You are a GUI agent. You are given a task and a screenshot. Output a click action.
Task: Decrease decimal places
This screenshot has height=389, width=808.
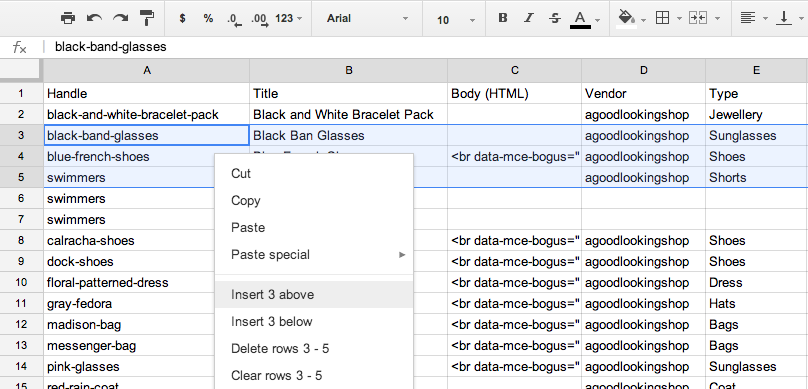tap(234, 20)
